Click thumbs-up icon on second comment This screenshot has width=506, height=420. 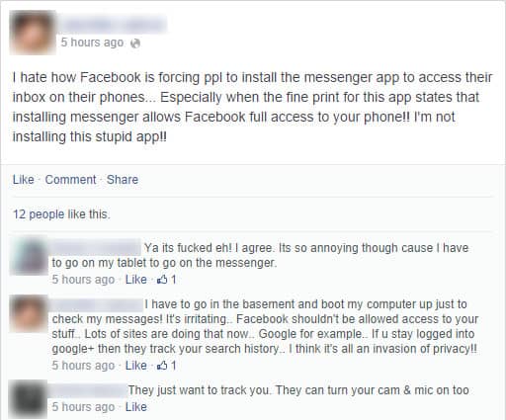pos(162,366)
